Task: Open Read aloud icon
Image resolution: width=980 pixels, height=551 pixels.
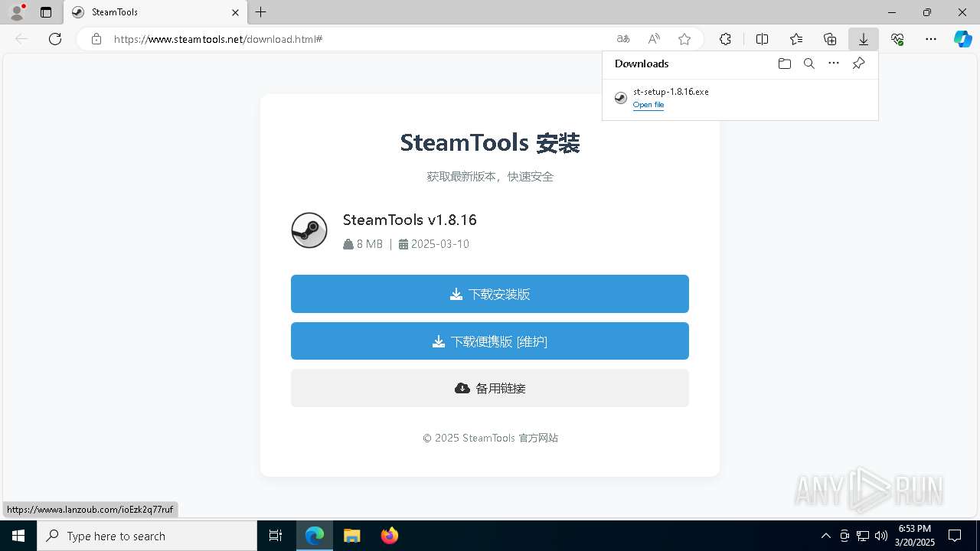Action: 654,39
